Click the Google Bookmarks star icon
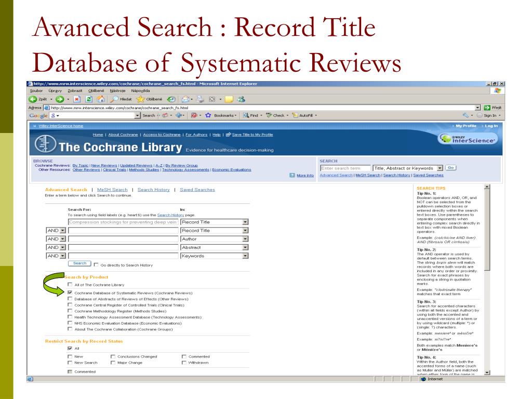 click(x=208, y=115)
